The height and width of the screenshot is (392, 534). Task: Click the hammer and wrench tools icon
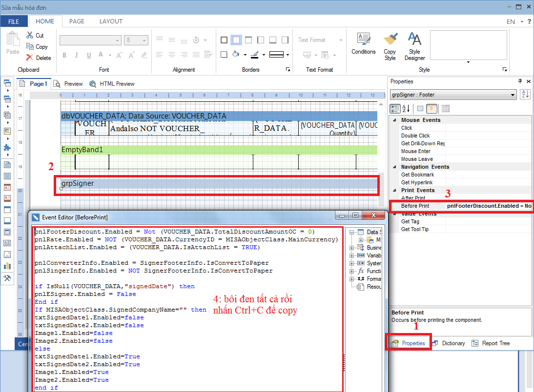pos(7,278)
